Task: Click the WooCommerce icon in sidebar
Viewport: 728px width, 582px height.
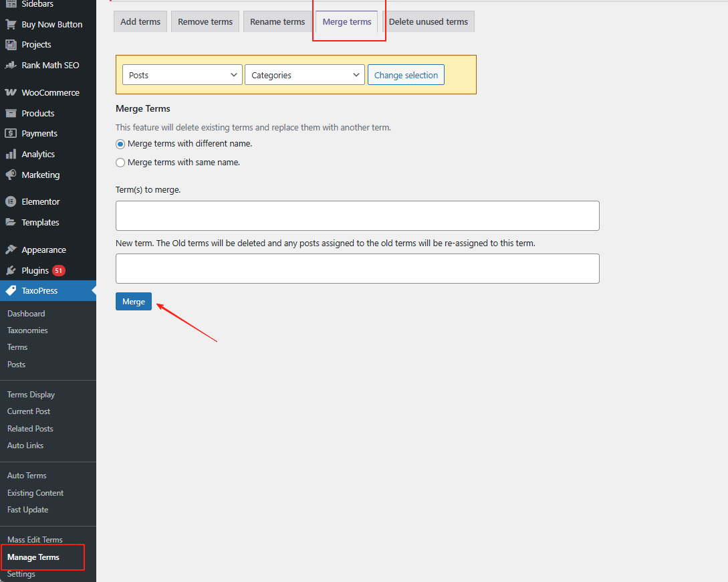Action: tap(11, 92)
